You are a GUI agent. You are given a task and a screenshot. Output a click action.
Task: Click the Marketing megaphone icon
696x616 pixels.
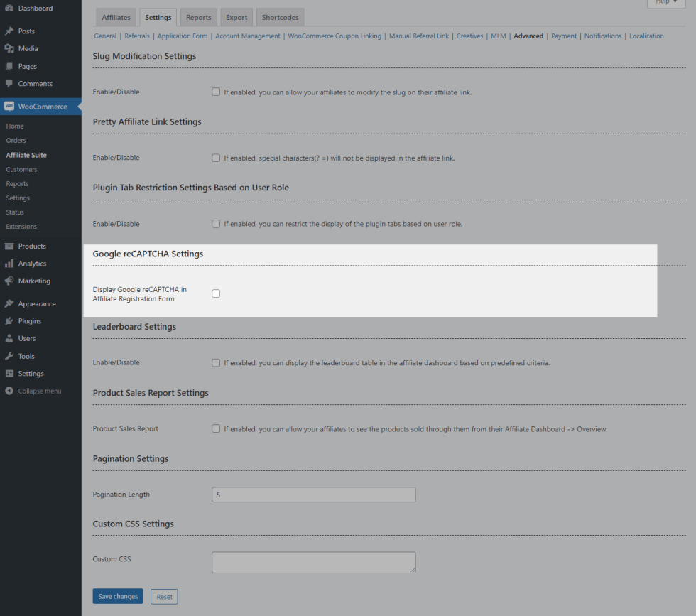pos(9,281)
